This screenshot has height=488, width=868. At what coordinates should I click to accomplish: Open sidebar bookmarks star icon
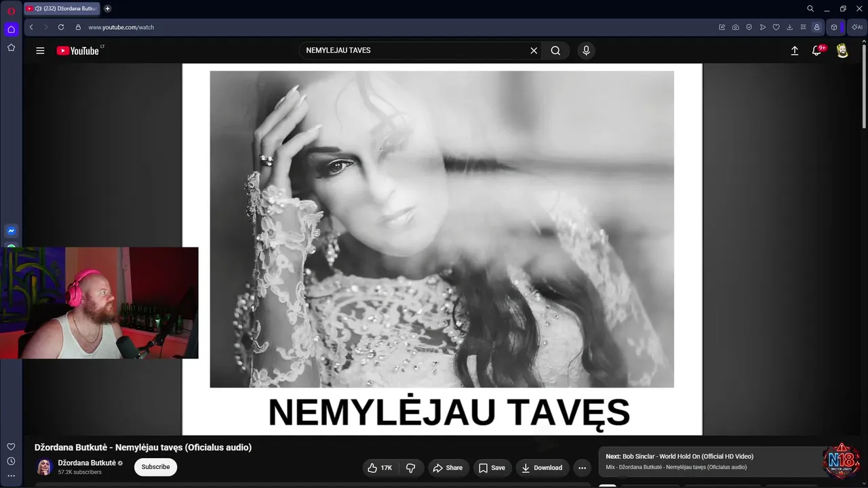click(11, 47)
